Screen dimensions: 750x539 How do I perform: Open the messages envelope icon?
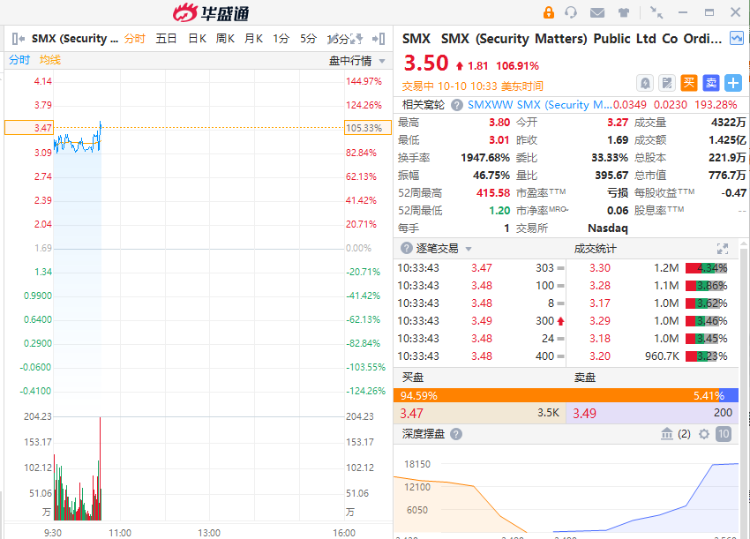597,13
